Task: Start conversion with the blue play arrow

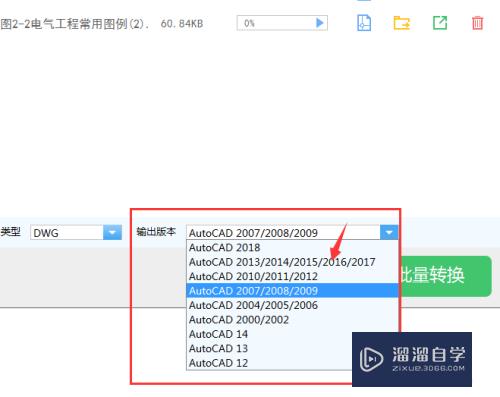Action: [319, 23]
